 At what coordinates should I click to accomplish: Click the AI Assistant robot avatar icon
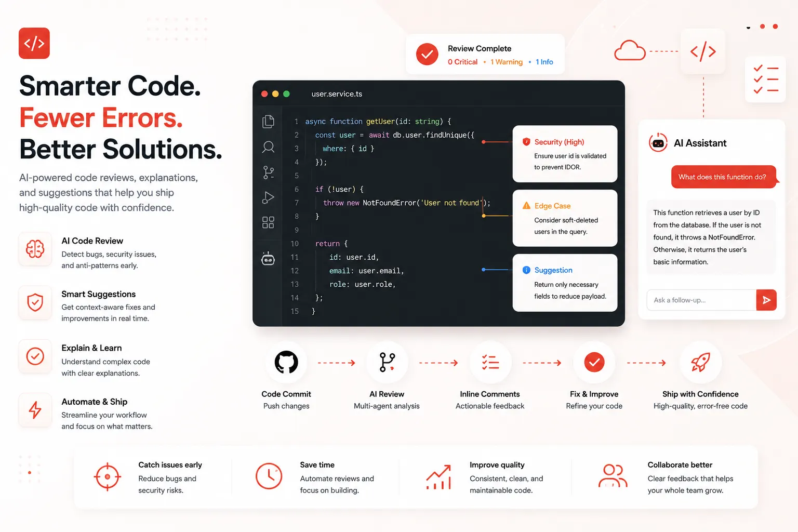(658, 142)
